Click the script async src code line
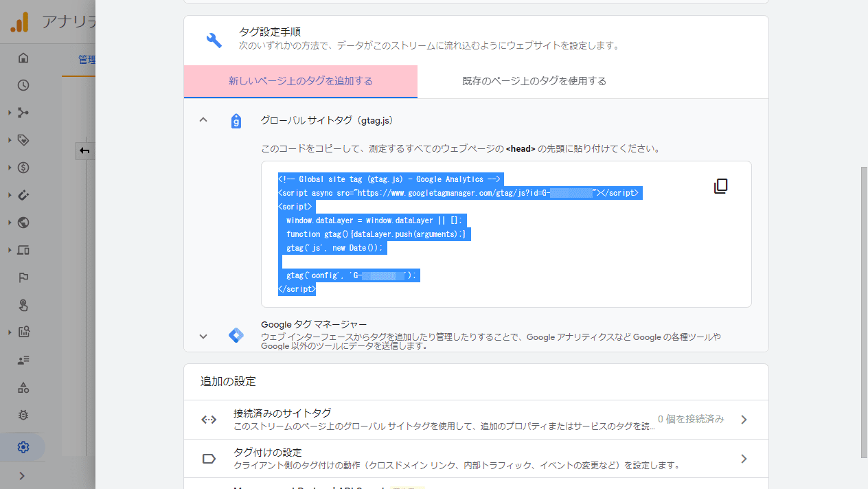 pos(459,193)
